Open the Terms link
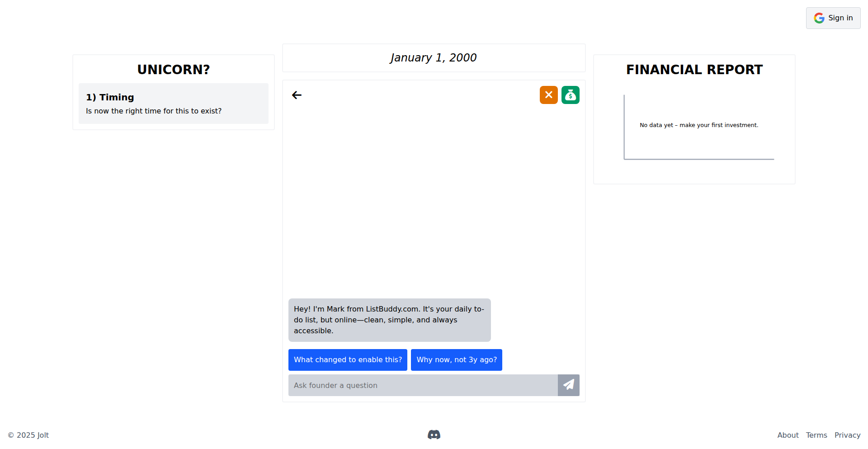Viewport: 868px width, 449px height. [816, 435]
